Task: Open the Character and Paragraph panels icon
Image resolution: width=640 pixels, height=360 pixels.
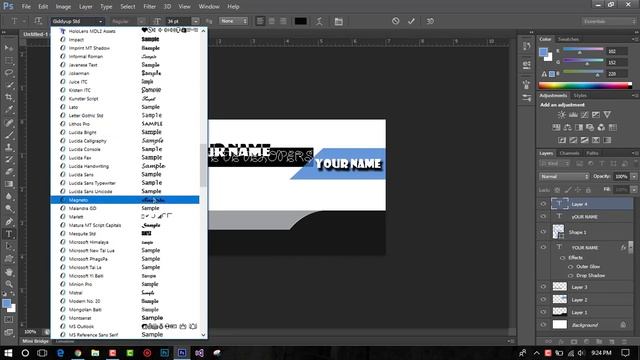Action: pyautogui.click(x=338, y=21)
